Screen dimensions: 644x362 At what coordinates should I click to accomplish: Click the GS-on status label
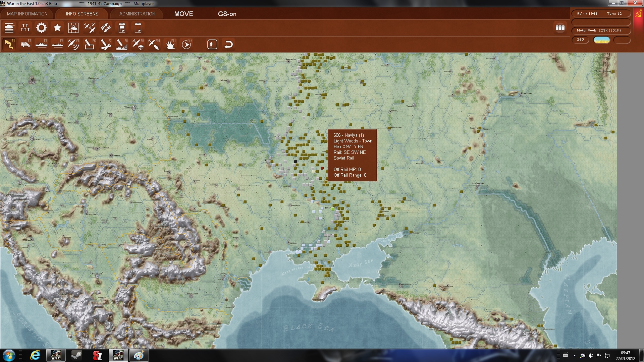227,14
